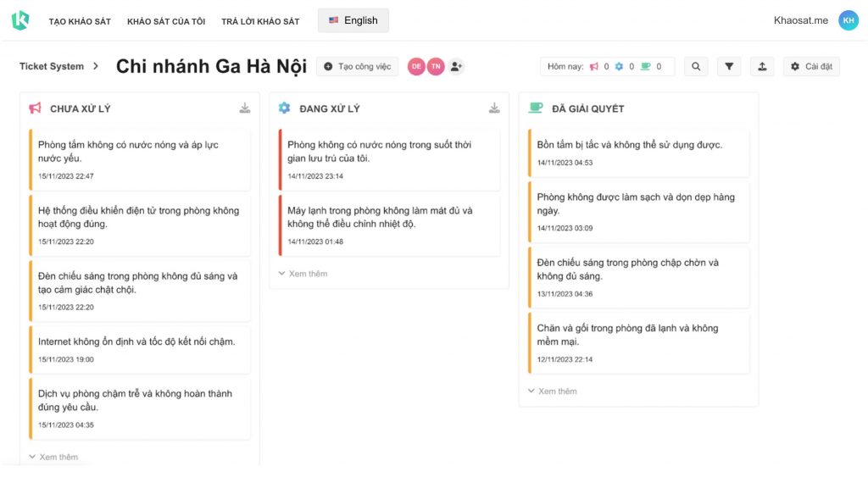Click the Khaosat.me account name
The image size is (868, 483).
[800, 20]
